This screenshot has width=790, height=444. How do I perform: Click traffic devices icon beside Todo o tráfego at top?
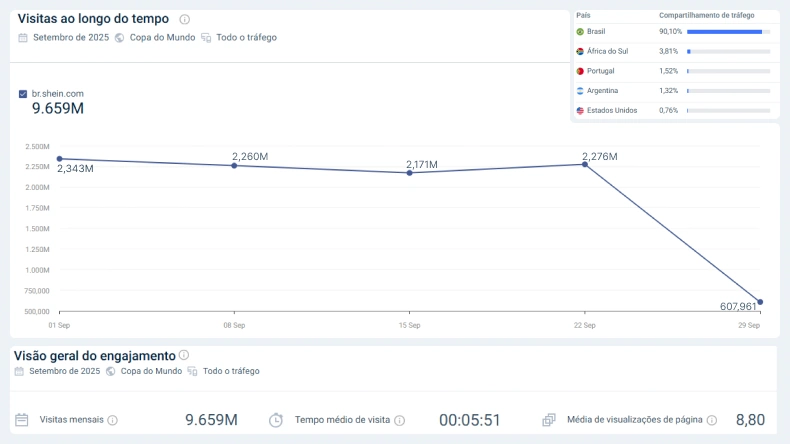[x=206, y=38]
